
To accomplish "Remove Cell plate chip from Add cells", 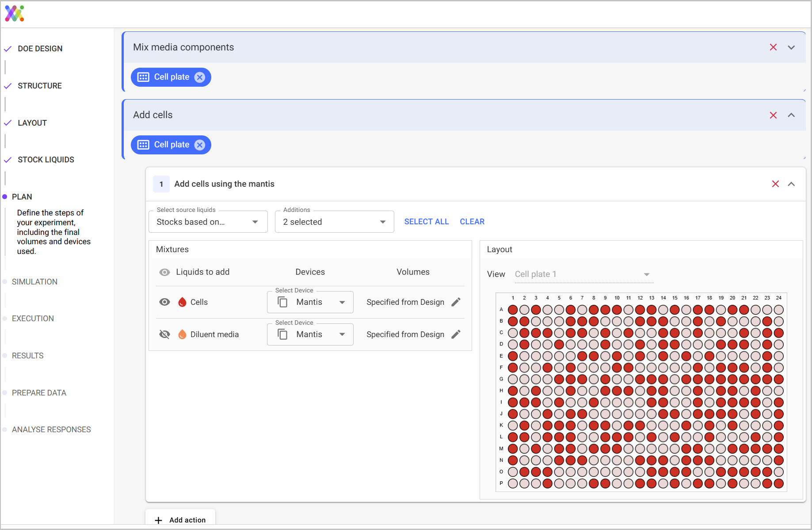I will [x=200, y=145].
